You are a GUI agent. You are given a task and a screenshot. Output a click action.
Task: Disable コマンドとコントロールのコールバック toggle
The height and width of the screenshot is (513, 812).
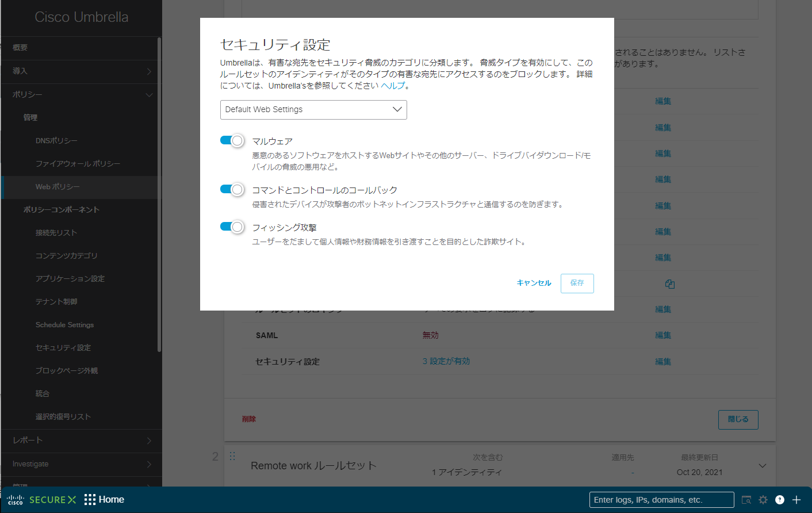(232, 190)
